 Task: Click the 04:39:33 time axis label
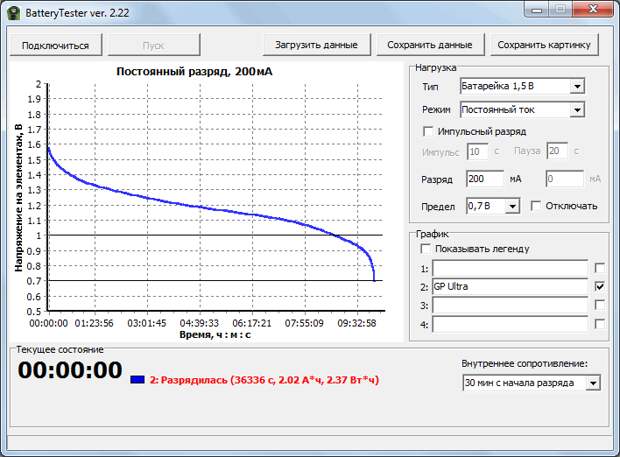199,323
